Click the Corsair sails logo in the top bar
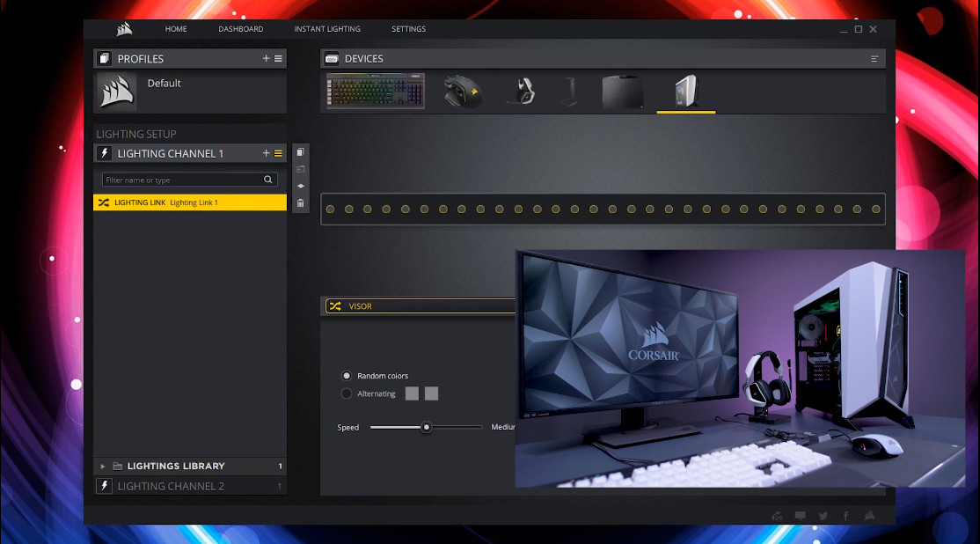The width and height of the screenshot is (980, 544). tap(124, 29)
